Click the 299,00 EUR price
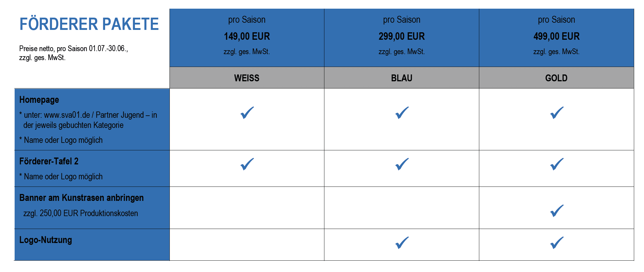644x272 pixels. click(x=402, y=36)
